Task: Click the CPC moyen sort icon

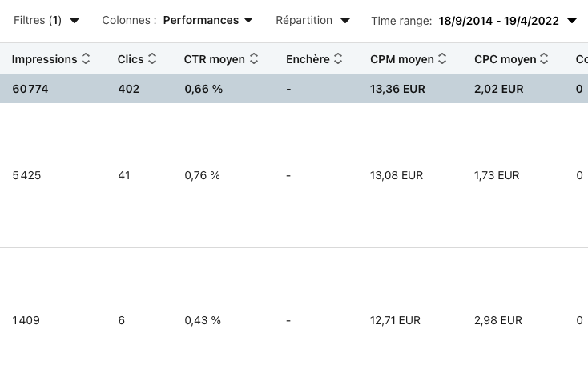Action: tap(544, 59)
